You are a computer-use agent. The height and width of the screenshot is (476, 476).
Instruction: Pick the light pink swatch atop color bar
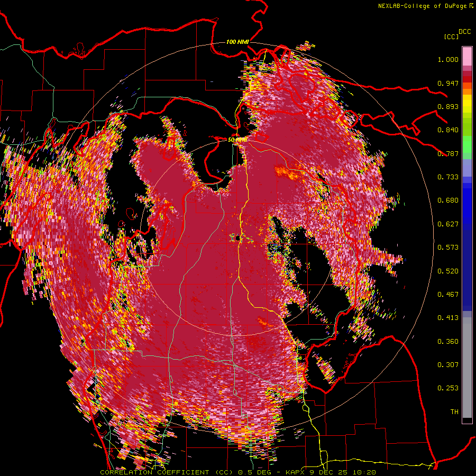[467, 57]
